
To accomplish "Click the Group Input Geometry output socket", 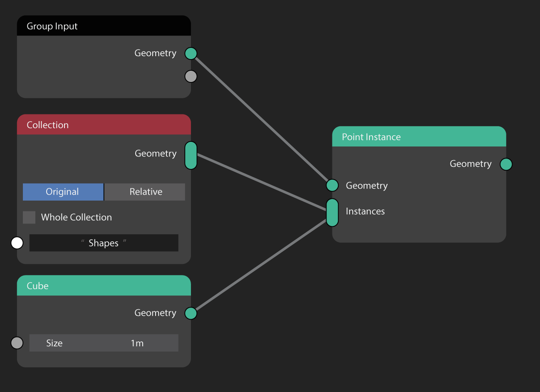I will (191, 53).
